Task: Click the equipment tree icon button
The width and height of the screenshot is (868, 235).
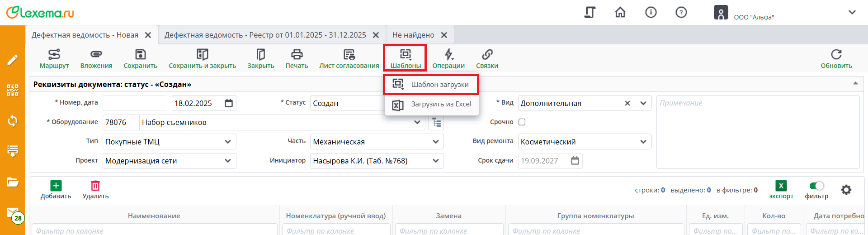Action: [x=436, y=122]
